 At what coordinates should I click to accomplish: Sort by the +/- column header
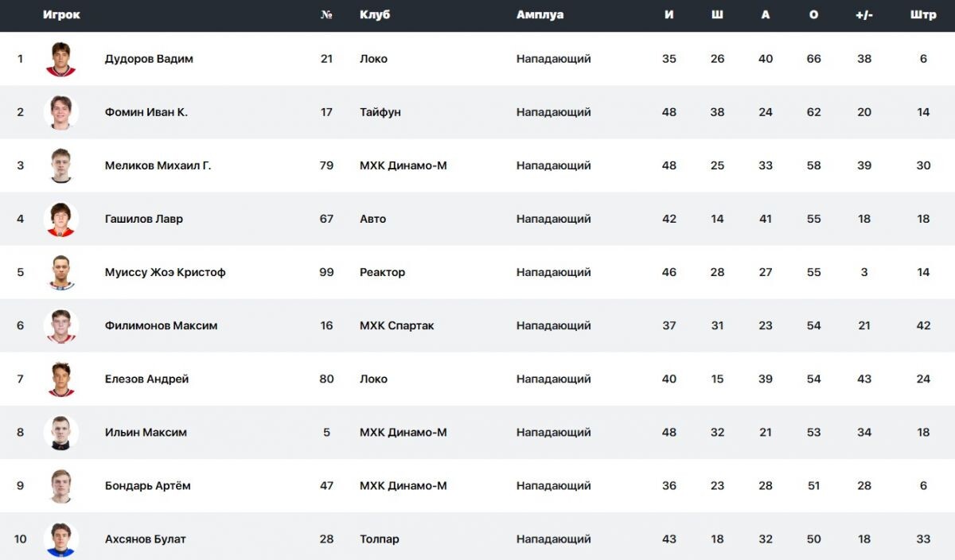(864, 15)
